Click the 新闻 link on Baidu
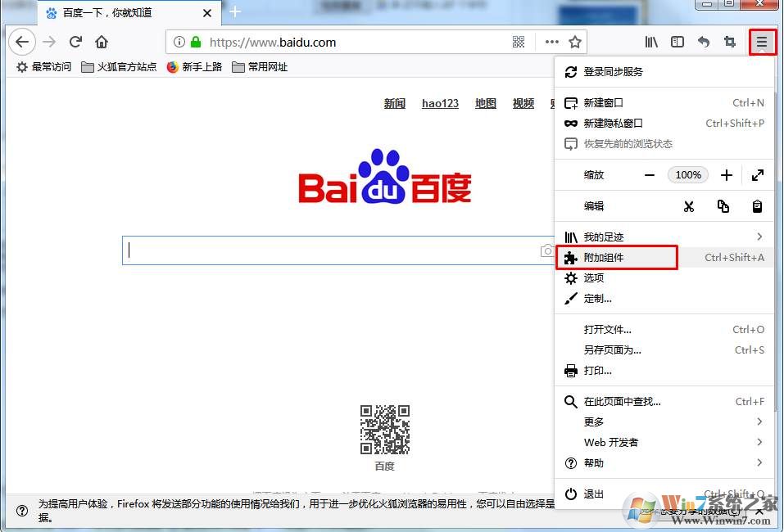This screenshot has width=784, height=532. click(395, 103)
